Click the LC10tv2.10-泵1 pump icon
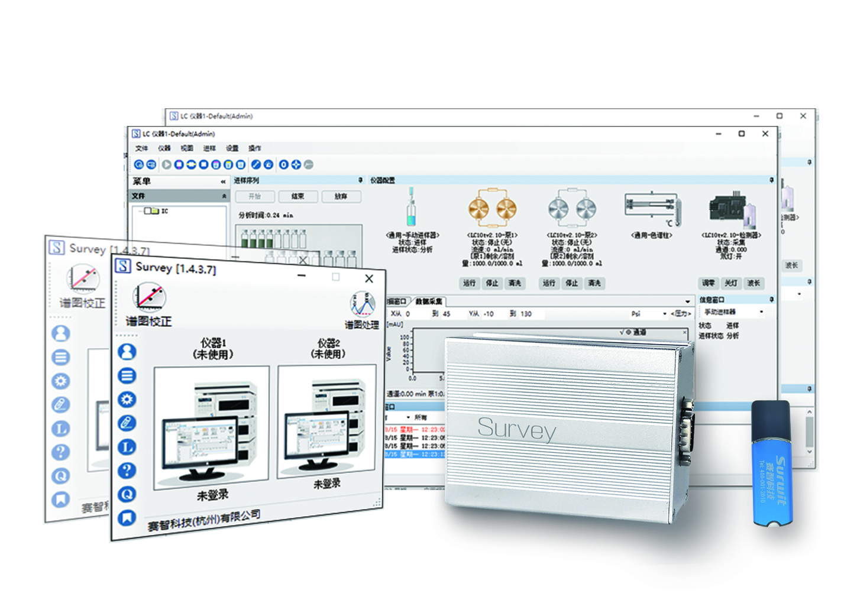 pyautogui.click(x=492, y=208)
